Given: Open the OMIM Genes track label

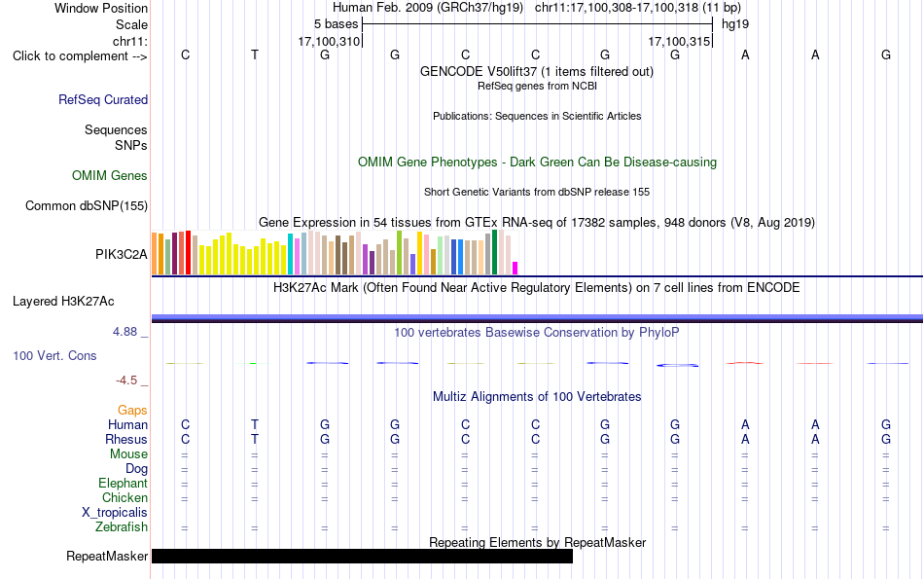Looking at the screenshot, I should point(110,176).
